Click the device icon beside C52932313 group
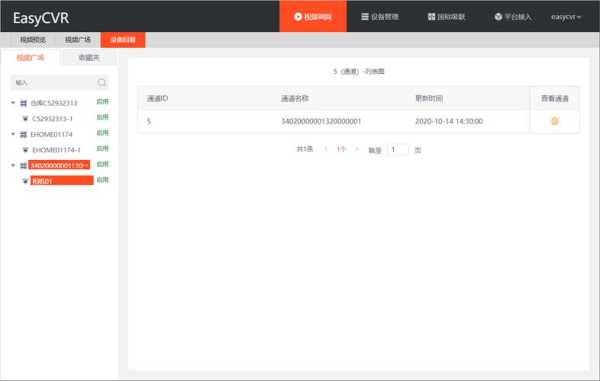Screen dimensions: 600x381 coord(23,103)
